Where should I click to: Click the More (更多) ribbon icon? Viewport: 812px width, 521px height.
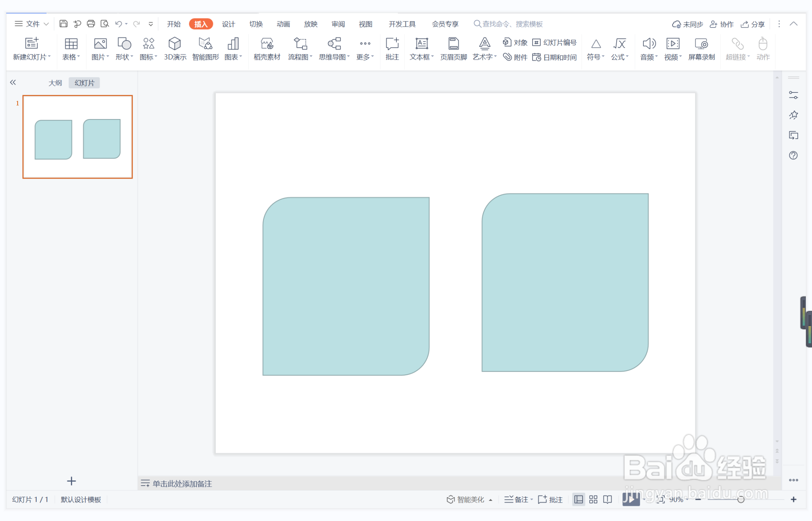click(365, 44)
